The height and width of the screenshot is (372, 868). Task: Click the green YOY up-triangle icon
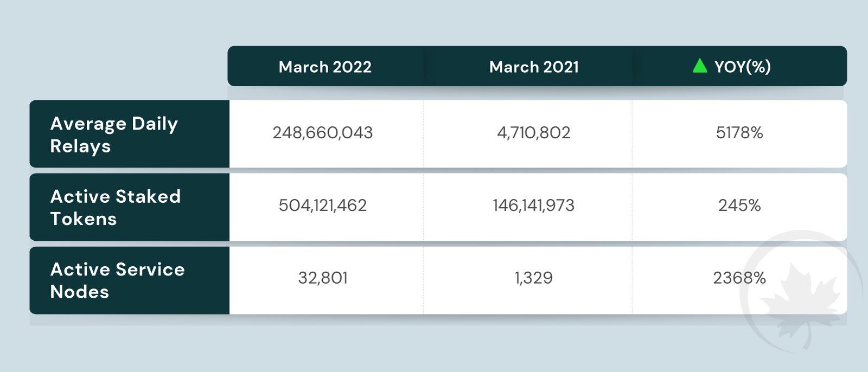(700, 66)
